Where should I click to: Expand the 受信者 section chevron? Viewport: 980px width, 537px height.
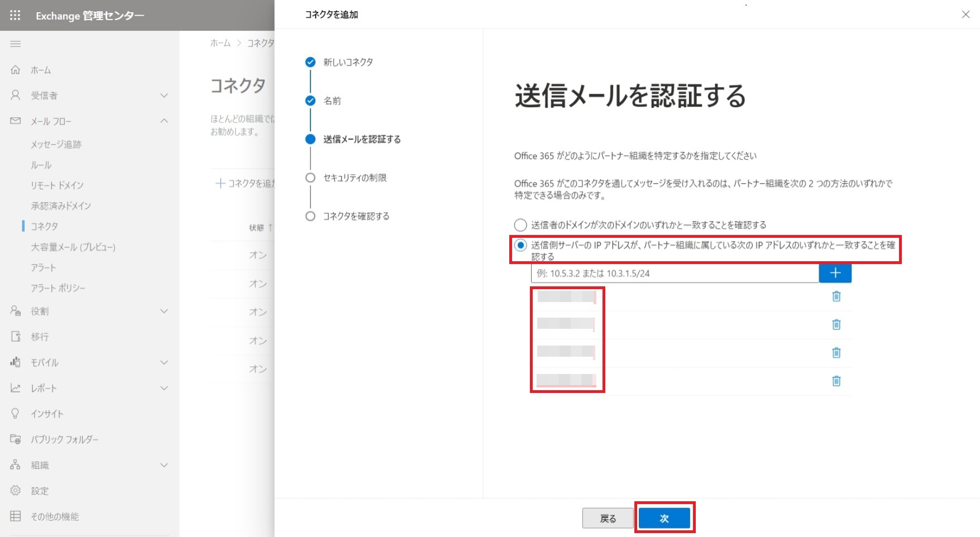pyautogui.click(x=164, y=95)
